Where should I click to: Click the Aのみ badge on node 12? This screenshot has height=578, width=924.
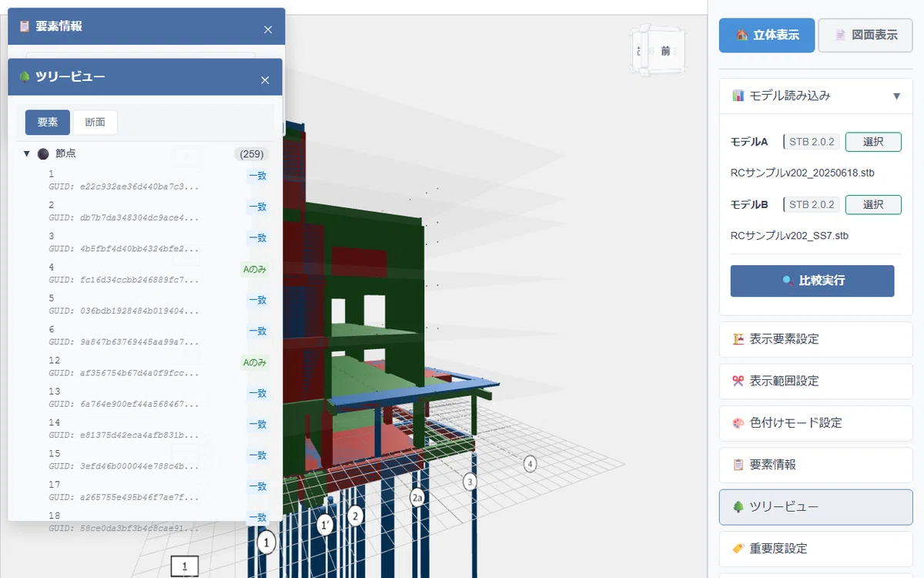tap(254, 362)
